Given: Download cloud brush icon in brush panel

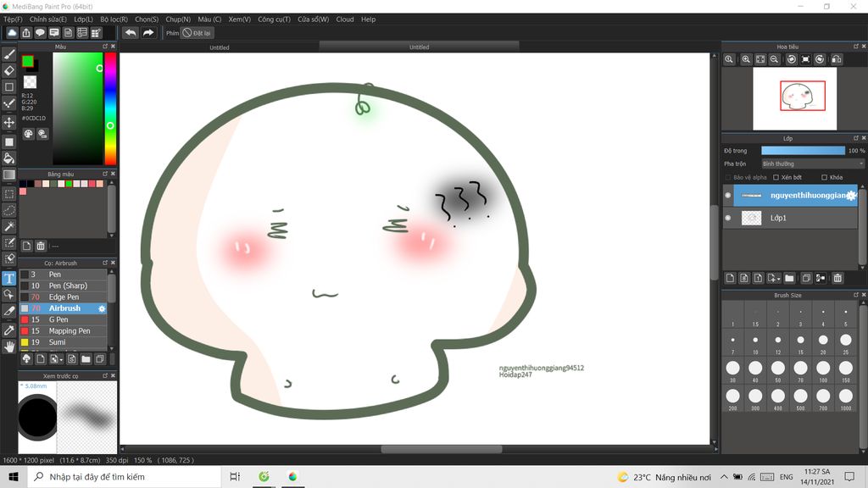Looking at the screenshot, I should point(26,359).
